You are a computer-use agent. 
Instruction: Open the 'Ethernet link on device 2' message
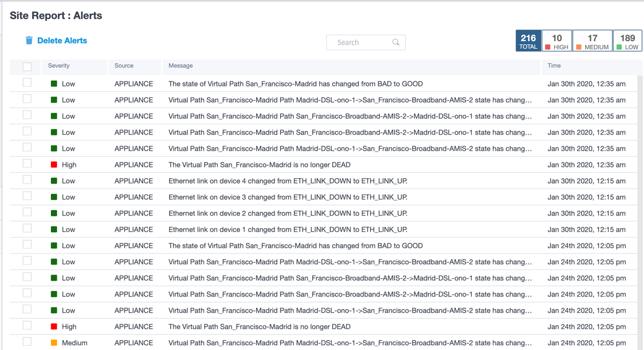click(x=288, y=213)
